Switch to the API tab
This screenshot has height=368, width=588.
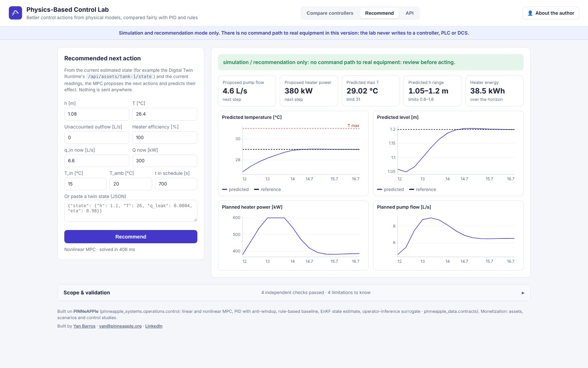(x=409, y=13)
